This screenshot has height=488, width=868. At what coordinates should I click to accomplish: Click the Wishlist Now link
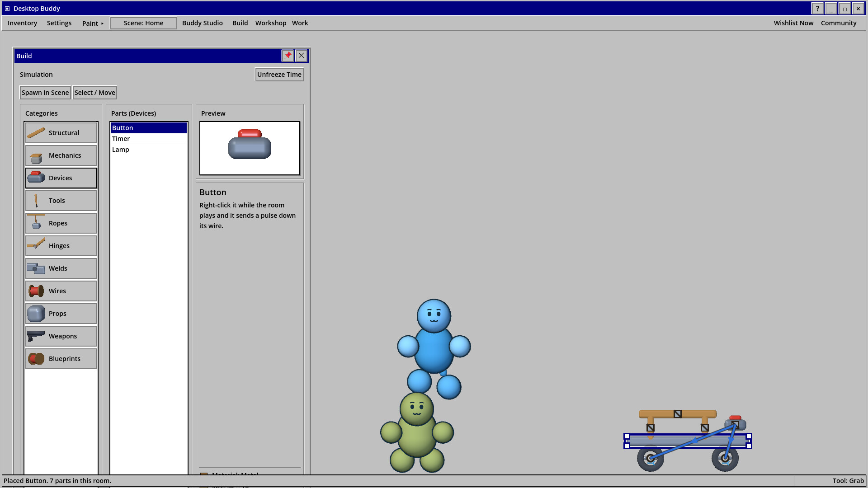pos(793,23)
